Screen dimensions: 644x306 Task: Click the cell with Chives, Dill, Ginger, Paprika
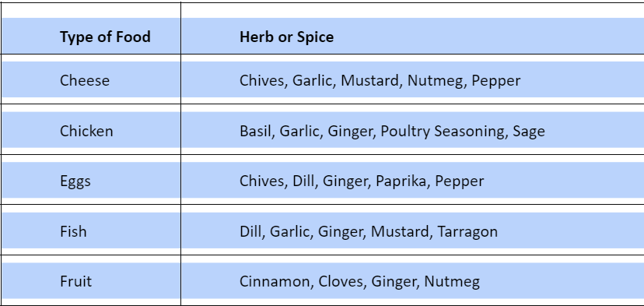(x=413, y=180)
